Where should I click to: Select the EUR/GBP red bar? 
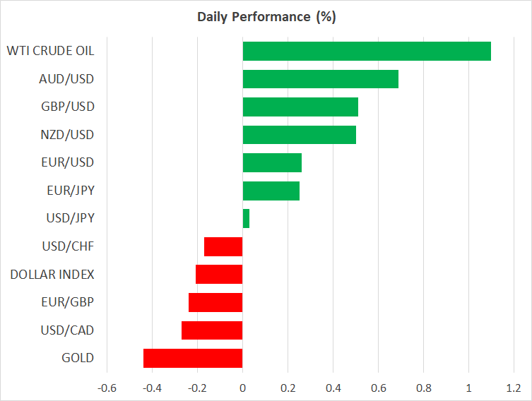click(x=215, y=302)
